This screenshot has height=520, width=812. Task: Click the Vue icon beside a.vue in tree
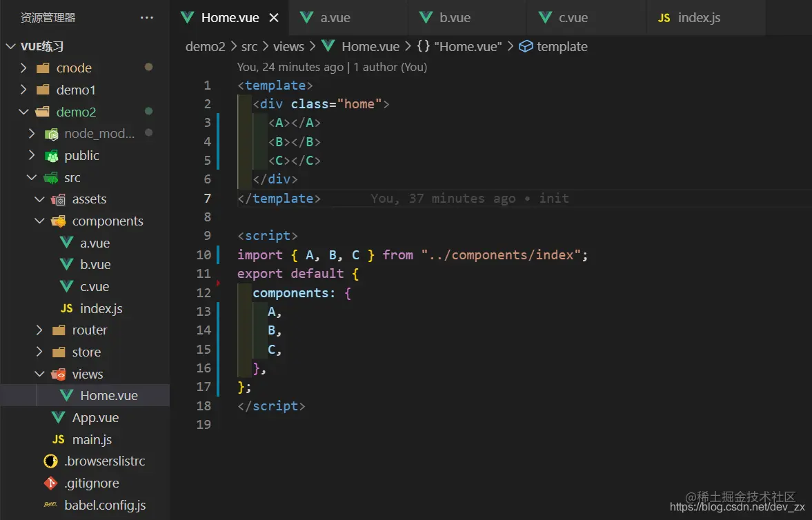[x=66, y=242]
